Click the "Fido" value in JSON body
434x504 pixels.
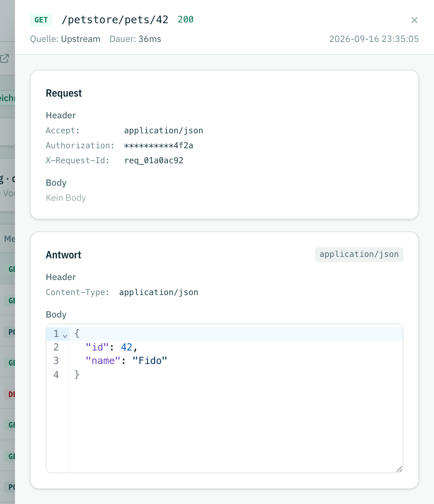coord(150,361)
